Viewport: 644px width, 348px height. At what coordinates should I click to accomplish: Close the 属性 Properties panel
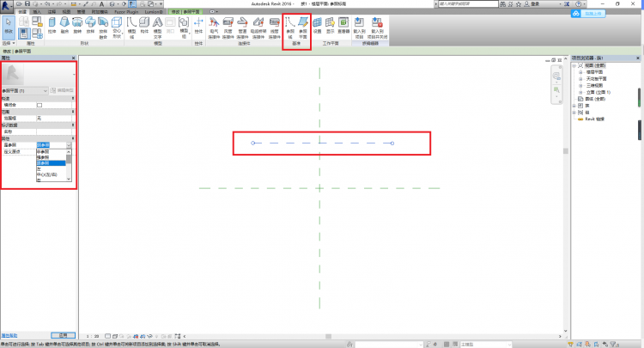74,58
